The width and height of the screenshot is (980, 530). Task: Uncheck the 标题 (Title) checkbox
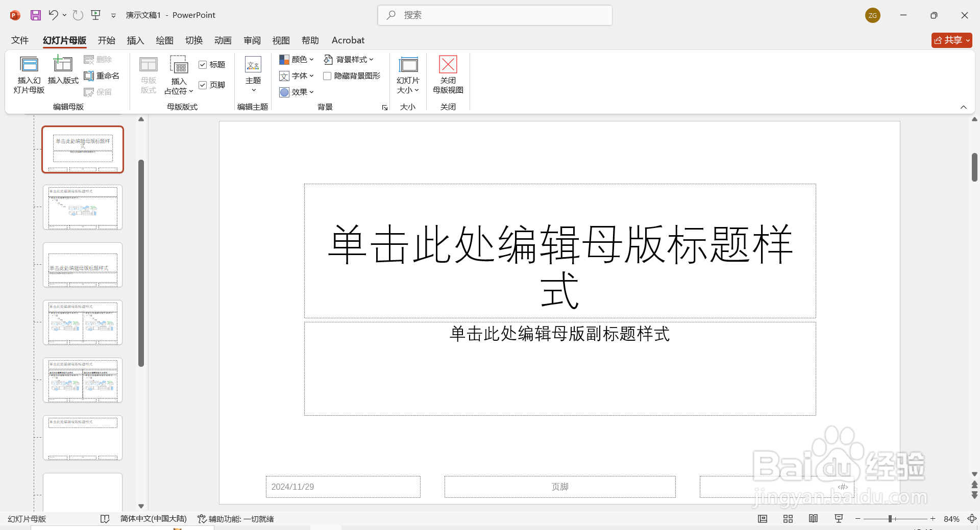pyautogui.click(x=203, y=64)
